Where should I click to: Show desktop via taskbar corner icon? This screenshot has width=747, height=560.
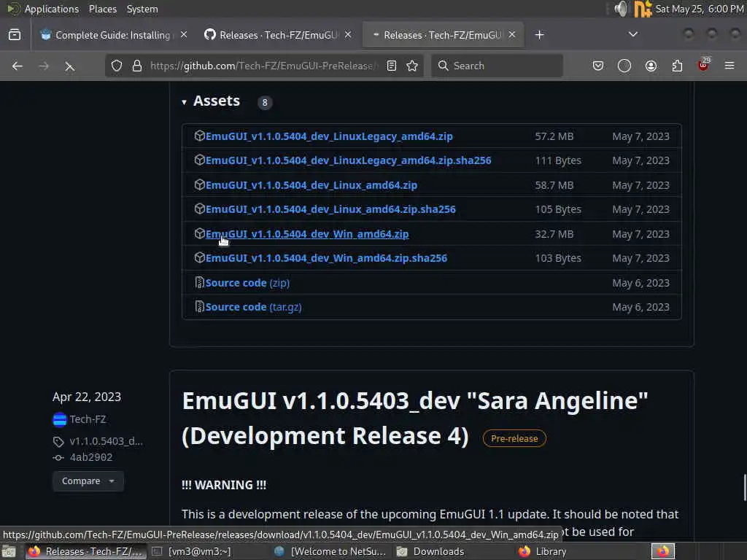point(9,551)
